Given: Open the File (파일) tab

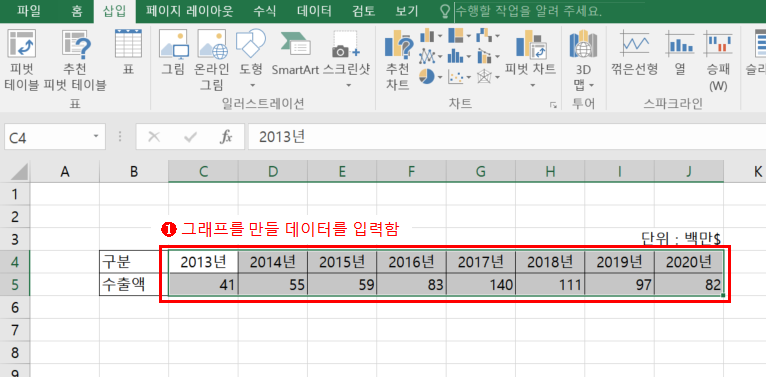Looking at the screenshot, I should click(29, 11).
